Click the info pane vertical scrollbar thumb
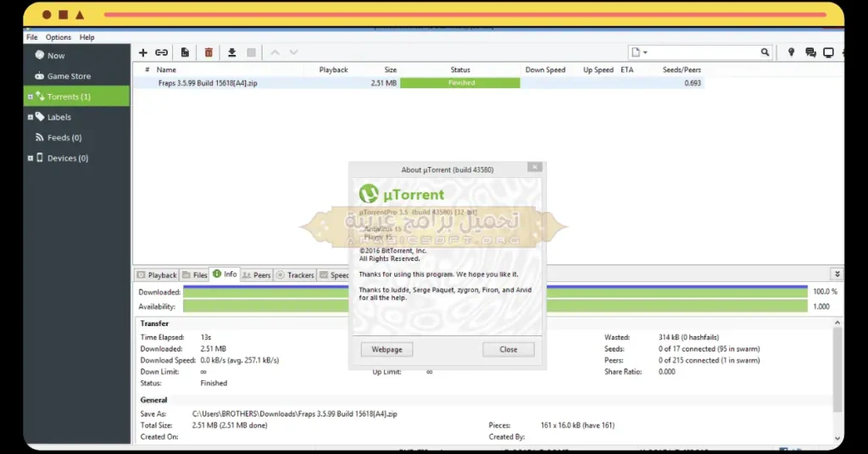 837,369
